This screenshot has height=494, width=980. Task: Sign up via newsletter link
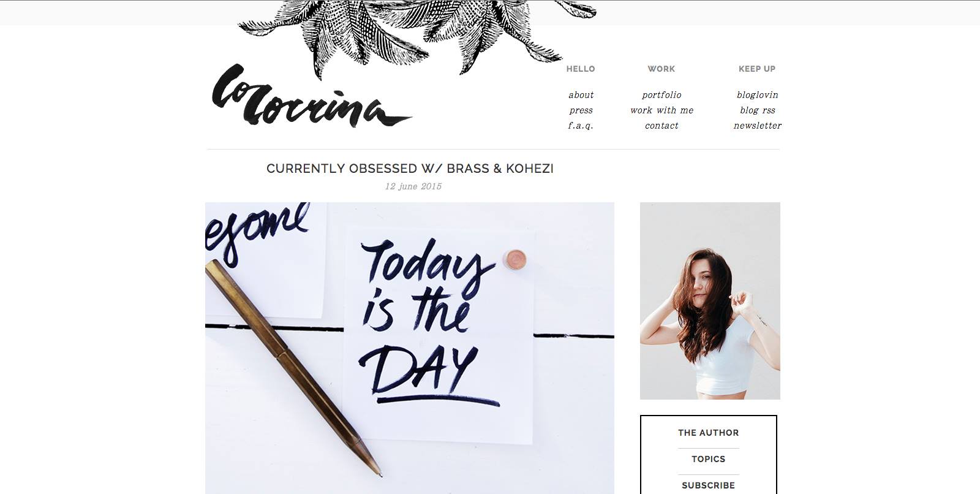pyautogui.click(x=757, y=126)
